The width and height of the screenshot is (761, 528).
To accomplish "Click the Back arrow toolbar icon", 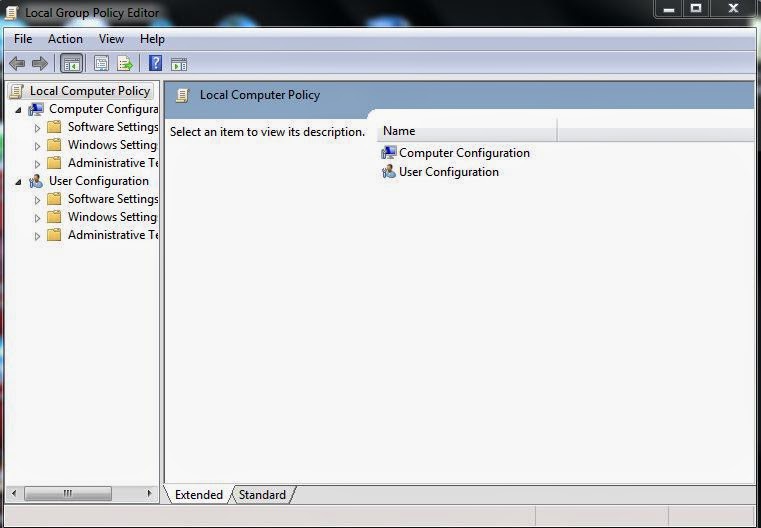I will (x=17, y=64).
